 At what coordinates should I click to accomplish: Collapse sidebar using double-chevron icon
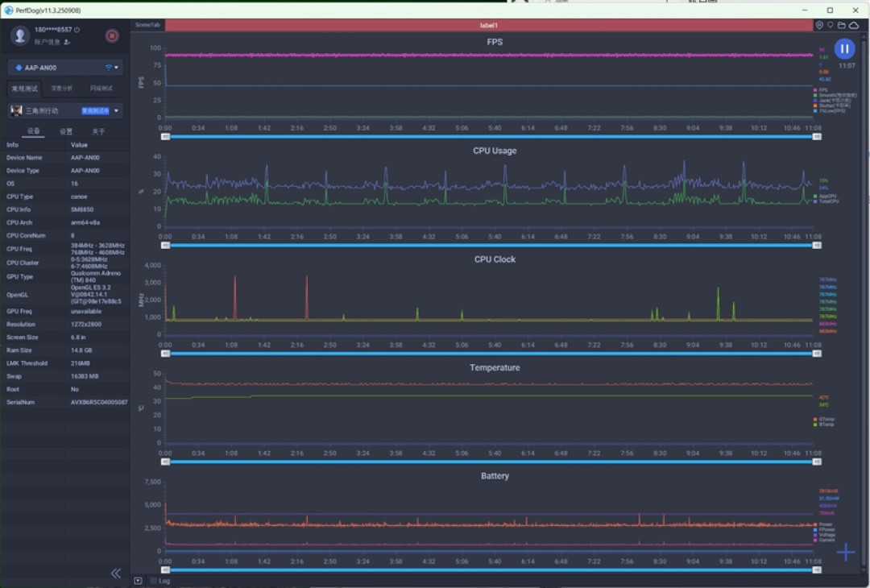[115, 573]
